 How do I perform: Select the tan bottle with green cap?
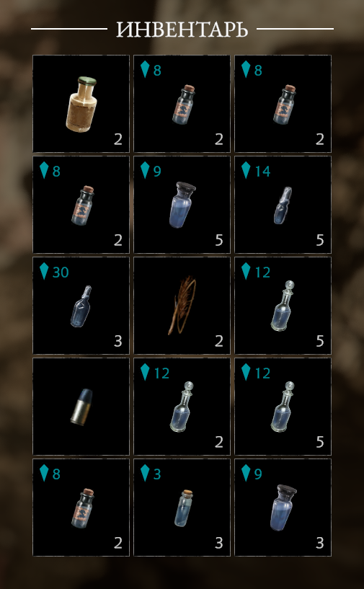[81, 104]
